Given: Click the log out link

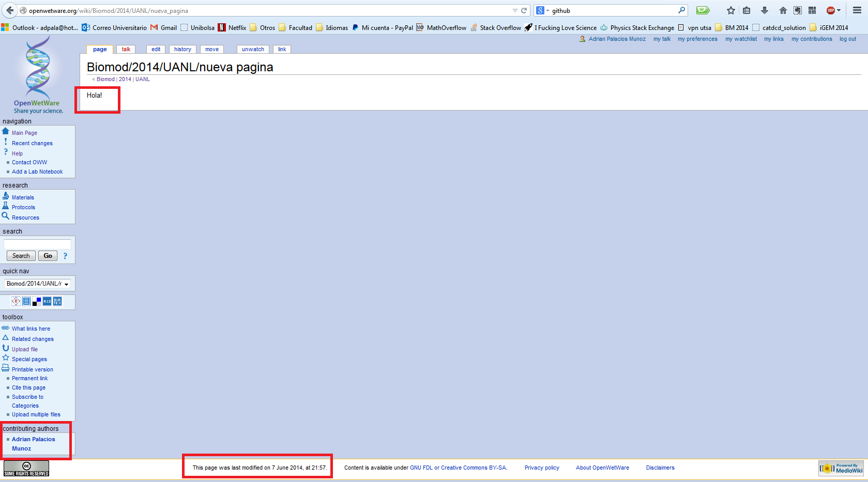Looking at the screenshot, I should coord(847,39).
